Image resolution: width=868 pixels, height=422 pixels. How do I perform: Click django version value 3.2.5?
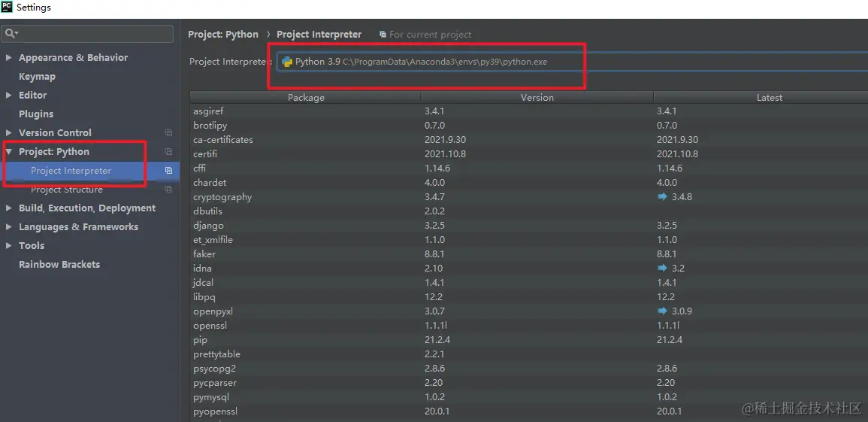434,226
